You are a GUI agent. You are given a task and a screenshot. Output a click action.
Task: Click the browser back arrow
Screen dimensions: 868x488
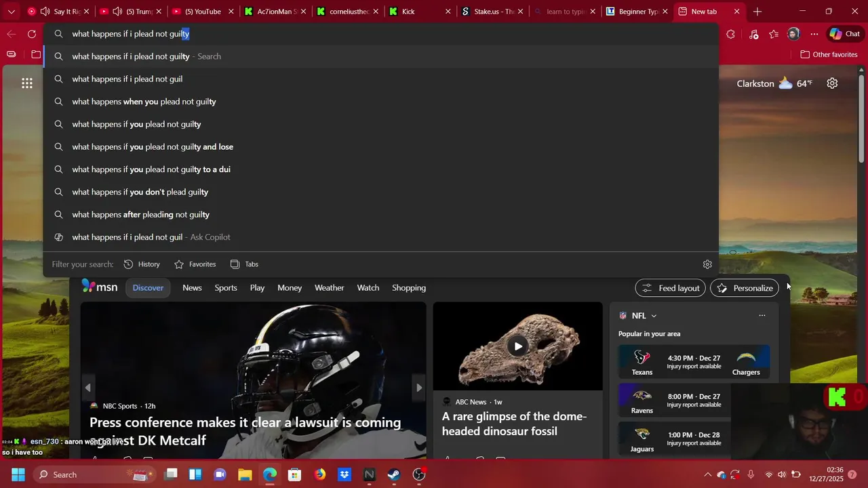coord(11,34)
